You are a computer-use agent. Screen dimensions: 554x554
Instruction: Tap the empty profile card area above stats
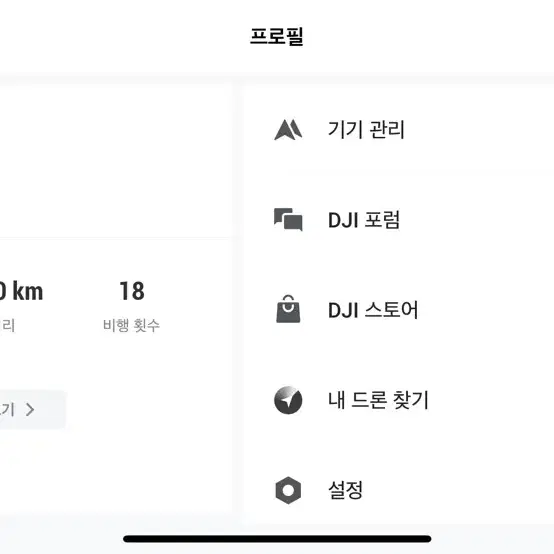[116, 161]
